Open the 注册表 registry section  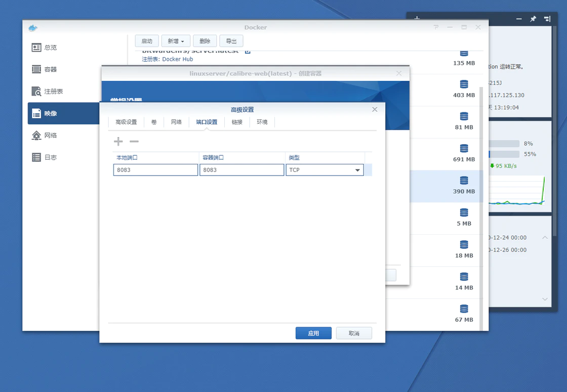pyautogui.click(x=53, y=92)
